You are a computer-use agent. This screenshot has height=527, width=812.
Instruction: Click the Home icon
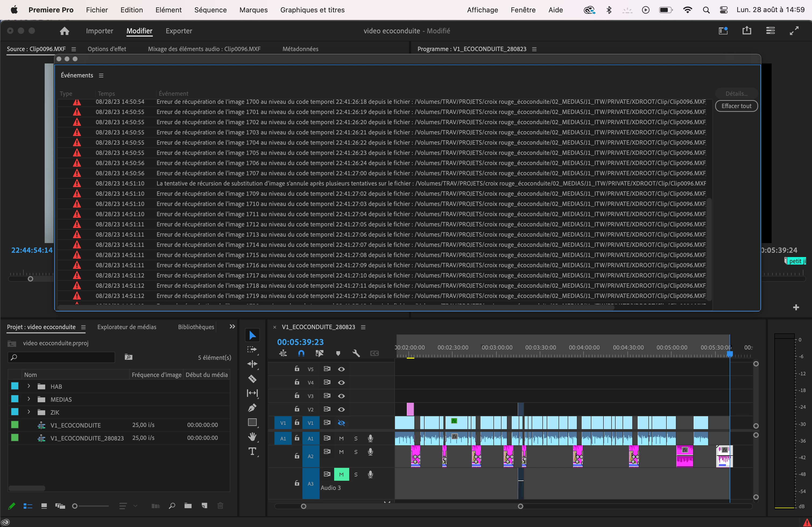point(65,31)
